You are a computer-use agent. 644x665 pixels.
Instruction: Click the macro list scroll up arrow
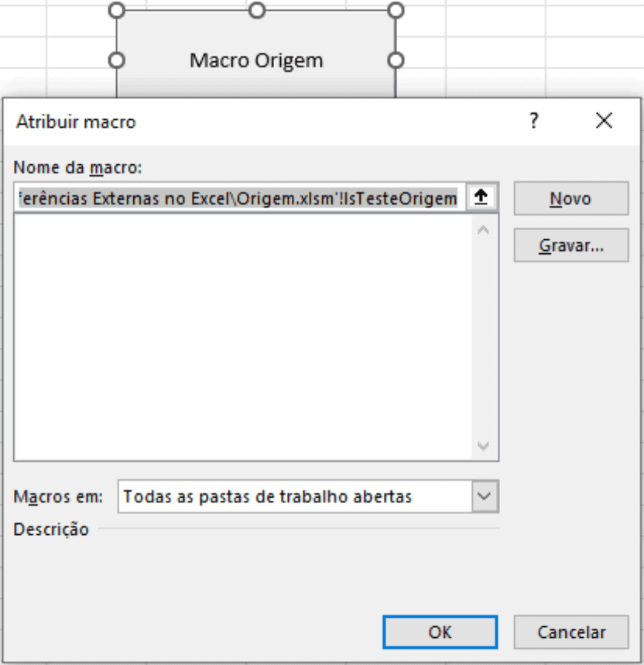click(484, 230)
